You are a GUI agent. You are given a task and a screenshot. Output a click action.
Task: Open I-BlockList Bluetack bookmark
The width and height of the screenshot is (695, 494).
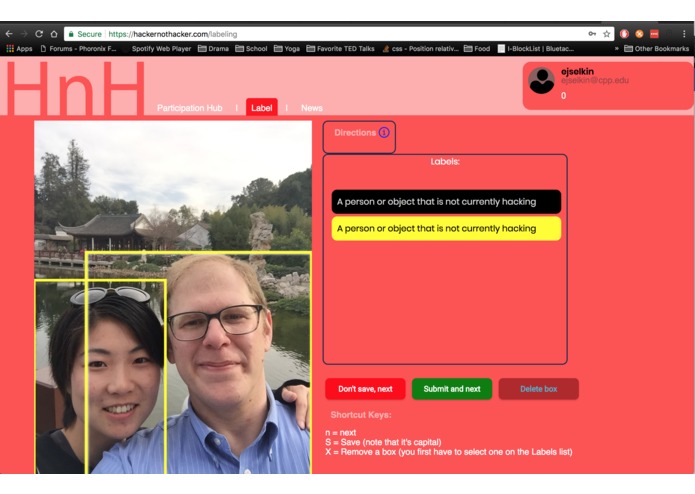coord(536,49)
